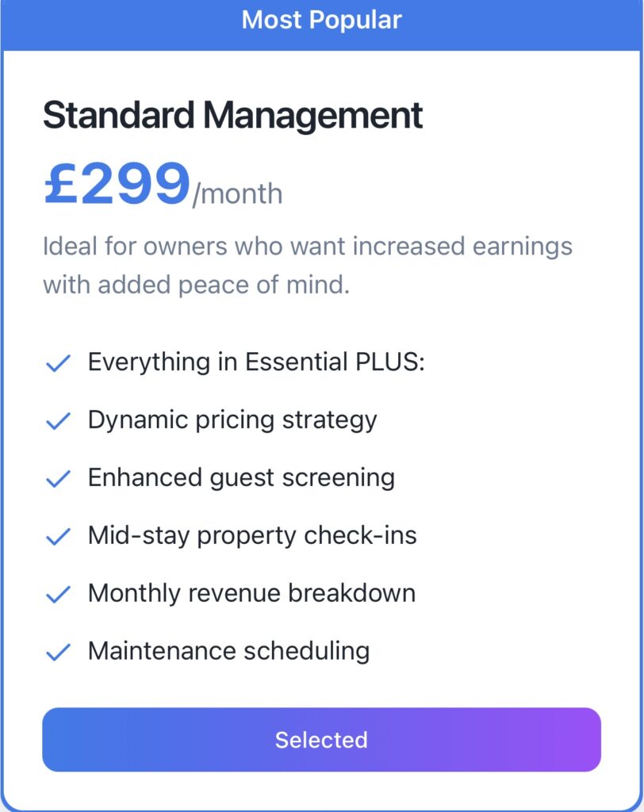The width and height of the screenshot is (644, 812).
Task: Select the Mid-stay property check-ins feature text
Action: tap(252, 536)
